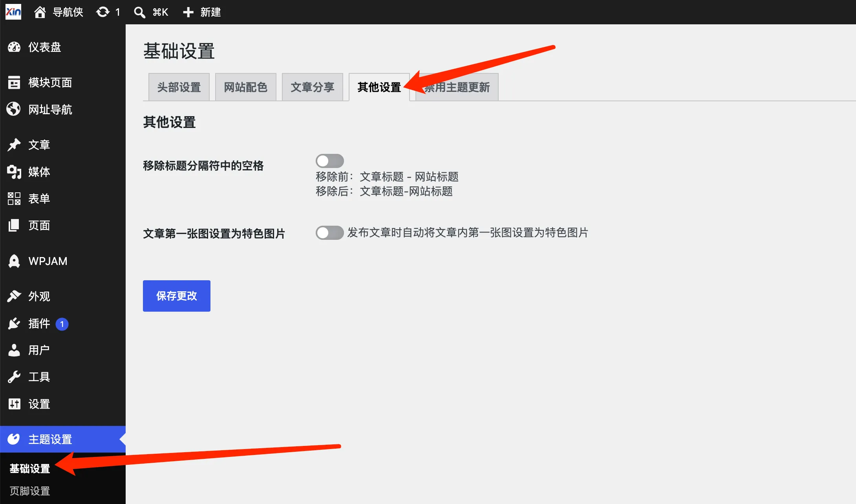
Task: Toggle 移除标题分隔符中的空格 switch
Action: pos(330,161)
